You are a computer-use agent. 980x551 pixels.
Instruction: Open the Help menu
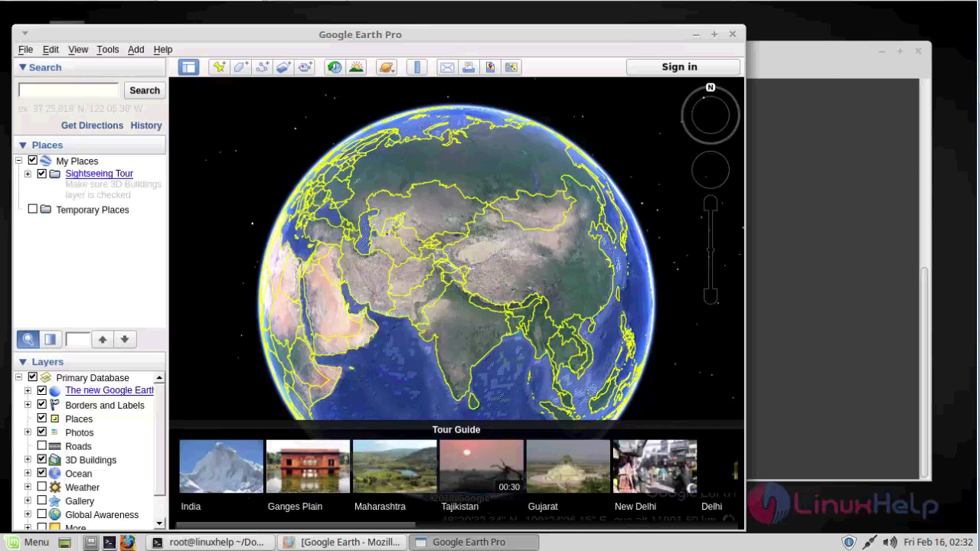click(163, 49)
